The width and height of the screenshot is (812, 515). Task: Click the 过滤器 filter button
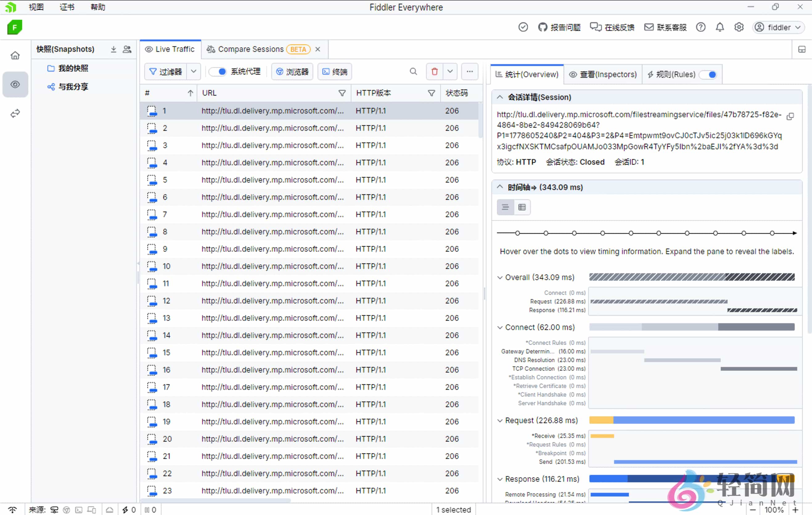pos(166,72)
